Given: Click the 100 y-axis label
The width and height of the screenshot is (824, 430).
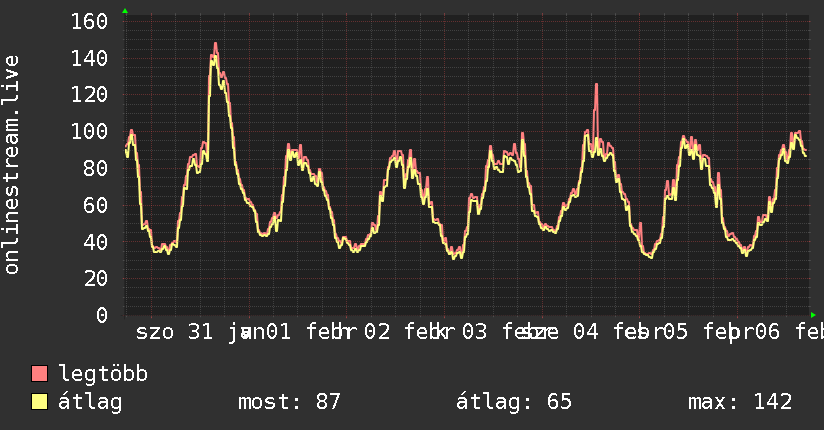Looking at the screenshot, I should [89, 131].
